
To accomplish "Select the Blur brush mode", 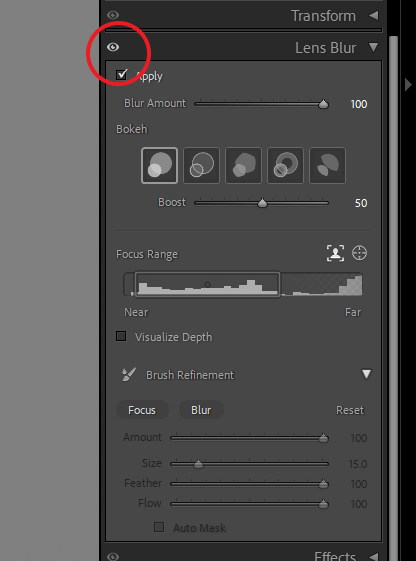I will pos(201,410).
